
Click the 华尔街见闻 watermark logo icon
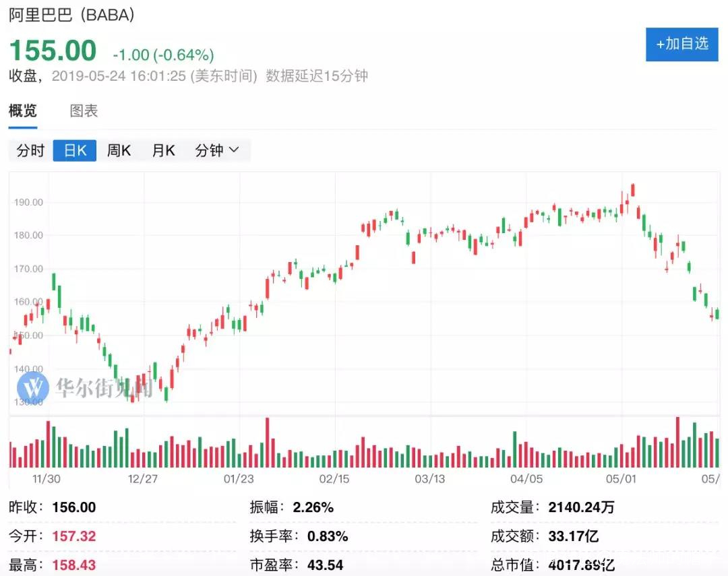point(33,387)
